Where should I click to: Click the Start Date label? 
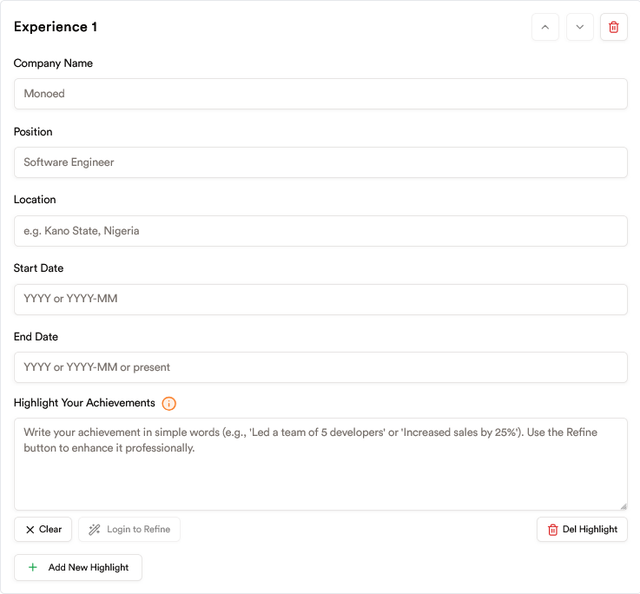pos(38,268)
